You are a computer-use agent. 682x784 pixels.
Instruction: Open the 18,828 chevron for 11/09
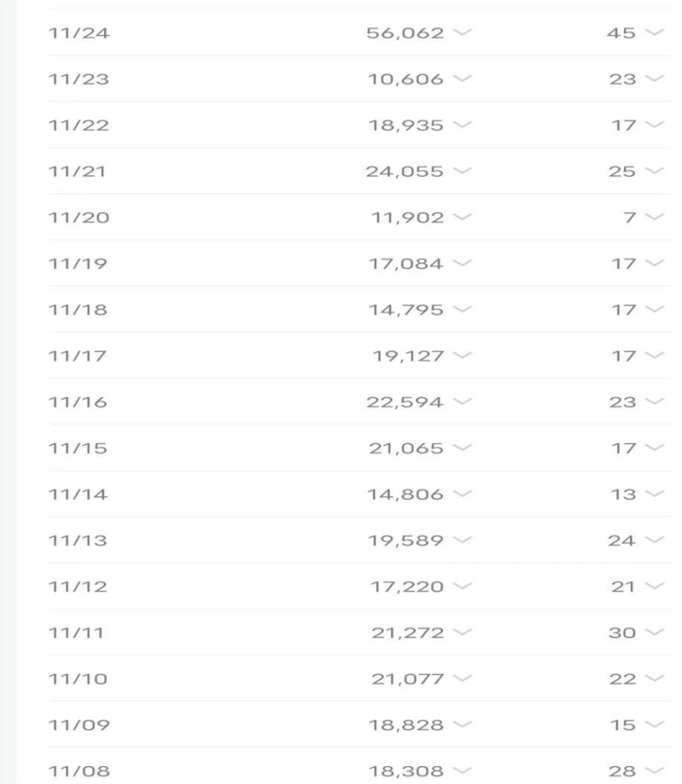(462, 726)
